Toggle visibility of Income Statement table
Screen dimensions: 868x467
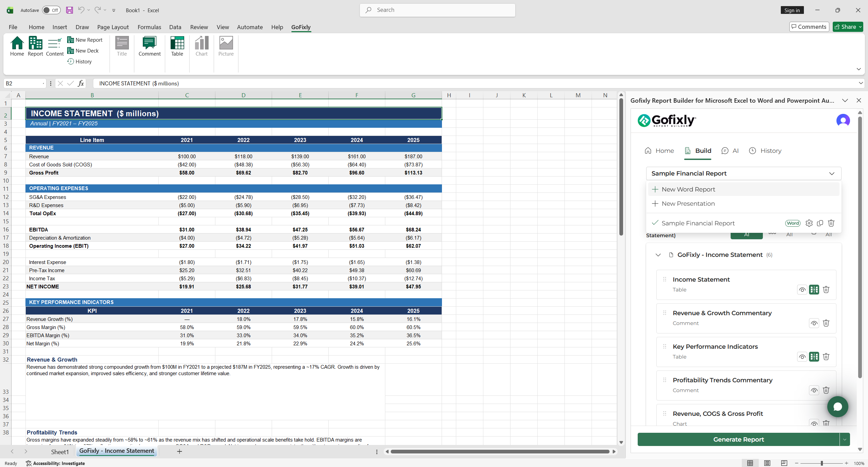point(802,289)
